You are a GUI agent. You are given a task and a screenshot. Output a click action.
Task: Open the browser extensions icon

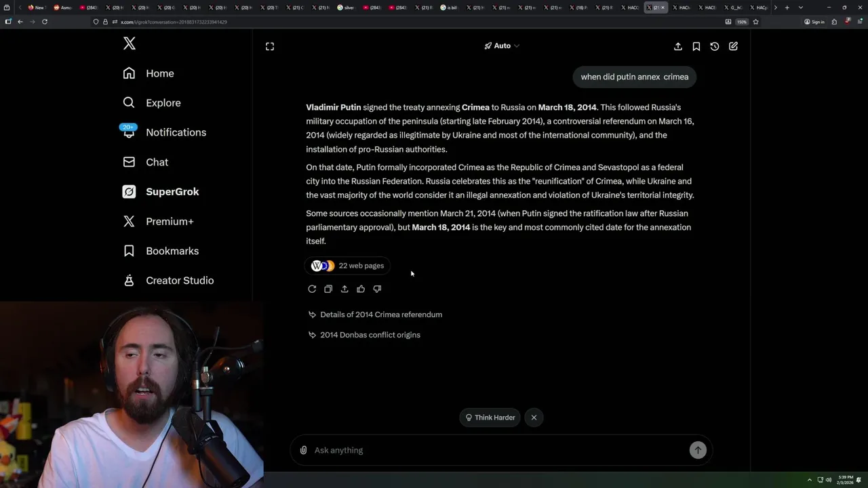pyautogui.click(x=834, y=22)
